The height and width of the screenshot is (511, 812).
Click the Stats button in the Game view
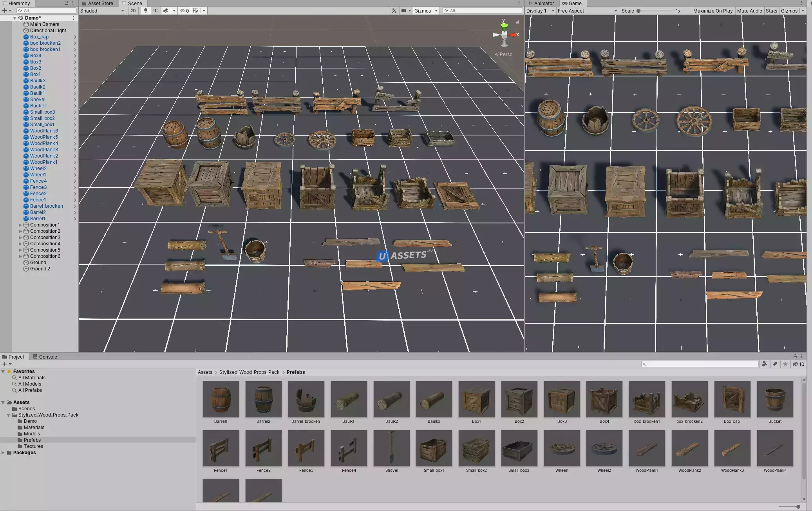[x=771, y=11]
